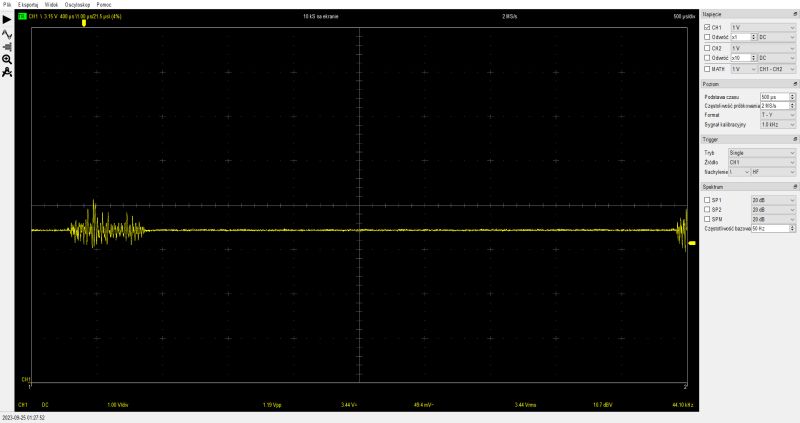Enable the SP1 spectrum checkbox

pyautogui.click(x=707, y=200)
